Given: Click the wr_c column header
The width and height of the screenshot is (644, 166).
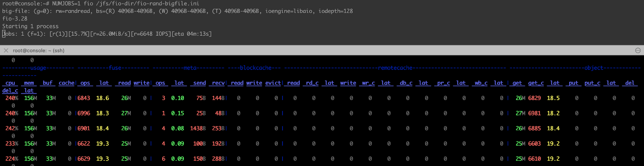Looking at the screenshot, I should 368,83.
